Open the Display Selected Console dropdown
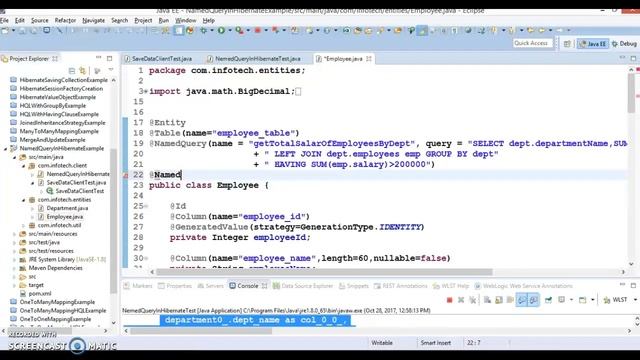Image resolution: width=640 pixels, height=360 pixels. coord(571,300)
